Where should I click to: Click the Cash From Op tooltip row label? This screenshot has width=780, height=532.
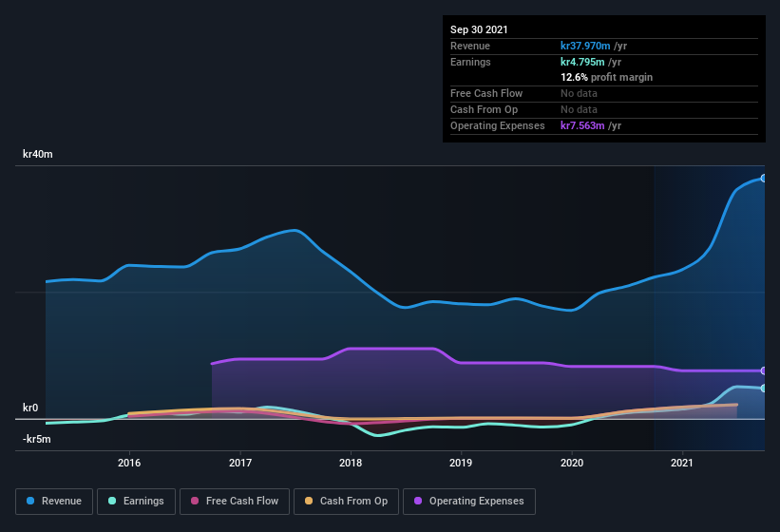point(484,110)
